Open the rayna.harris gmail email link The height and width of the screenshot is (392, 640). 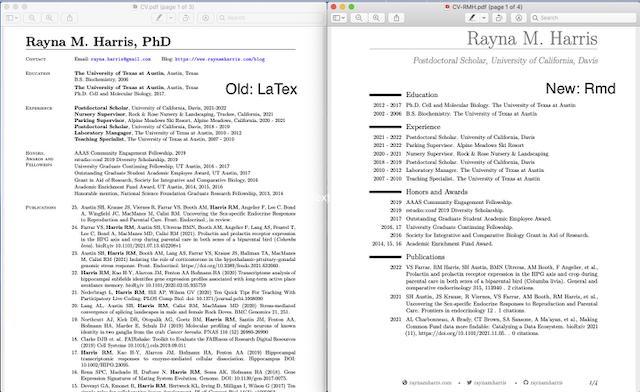click(x=120, y=59)
